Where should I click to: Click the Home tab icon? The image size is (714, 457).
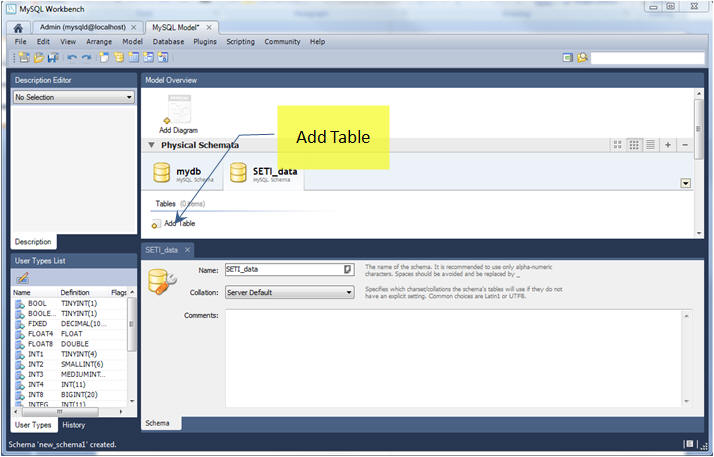tap(18, 28)
